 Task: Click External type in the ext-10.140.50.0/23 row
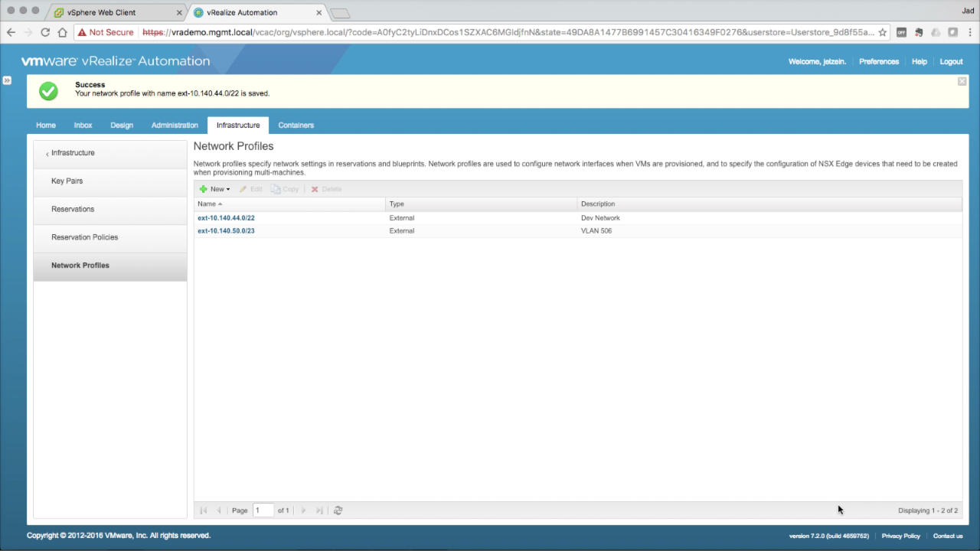402,230
